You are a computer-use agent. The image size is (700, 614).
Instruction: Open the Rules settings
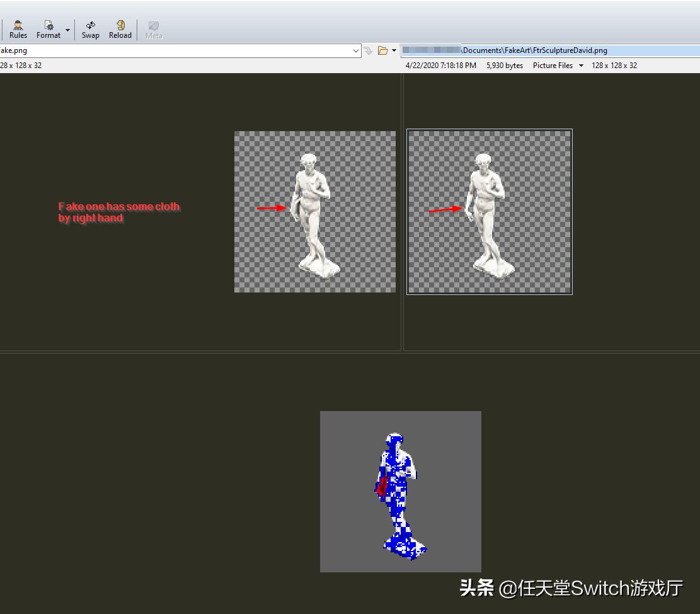[x=18, y=30]
